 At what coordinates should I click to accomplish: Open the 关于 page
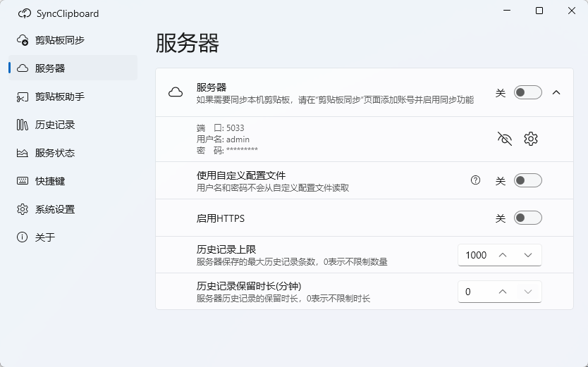point(73,237)
